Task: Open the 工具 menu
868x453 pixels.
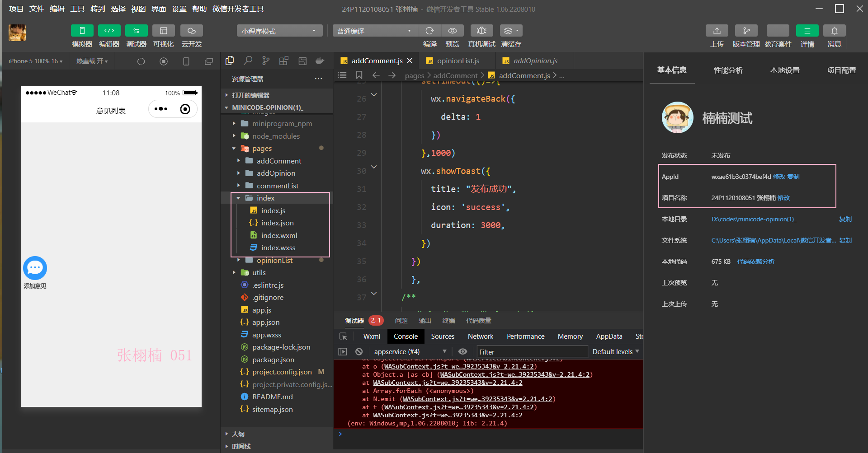Action: pos(77,9)
